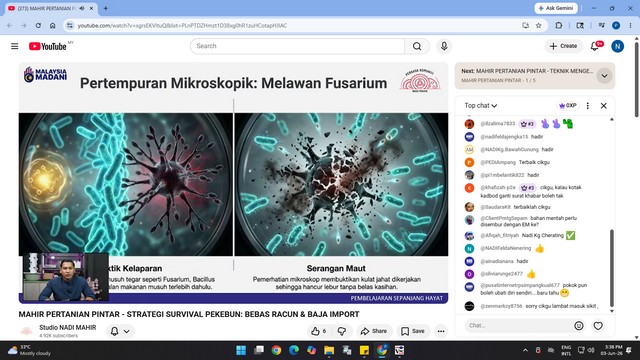640x360 pixels.
Task: Click the chat scrollbar thumb
Action: pyautogui.click(x=611, y=268)
